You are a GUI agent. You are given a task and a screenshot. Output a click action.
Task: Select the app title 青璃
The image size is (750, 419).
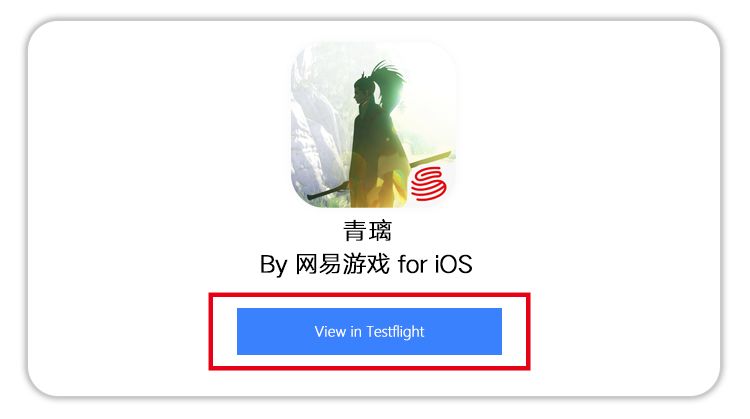pos(368,231)
